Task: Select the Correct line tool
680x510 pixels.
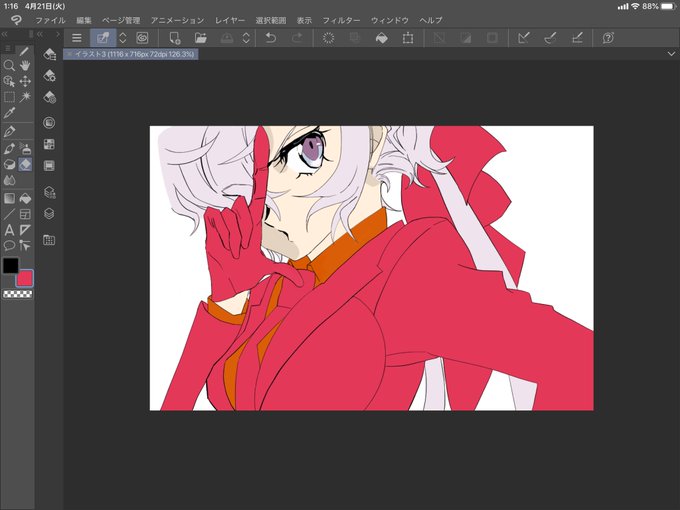Action: click(25, 245)
